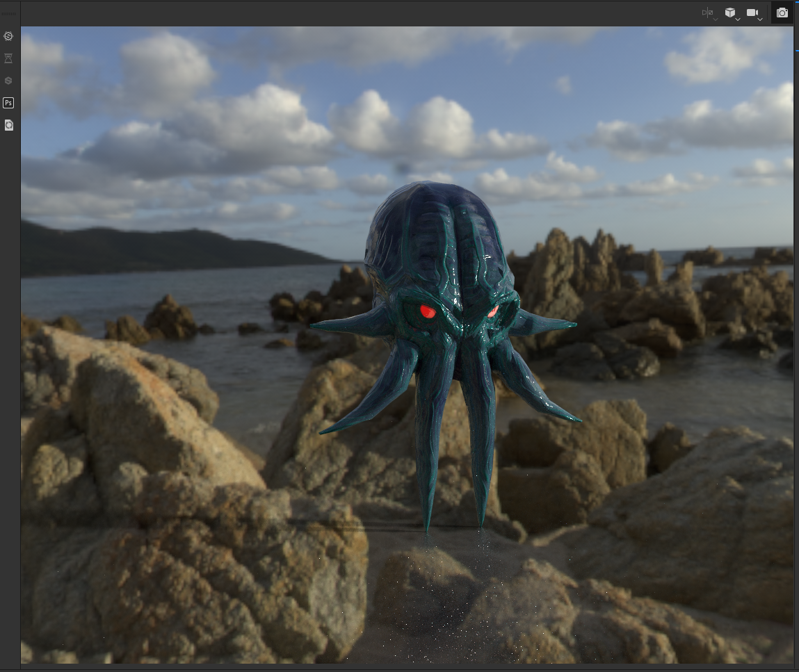Expand the chevron beside the video camera
Image resolution: width=799 pixels, height=672 pixels.
click(760, 19)
